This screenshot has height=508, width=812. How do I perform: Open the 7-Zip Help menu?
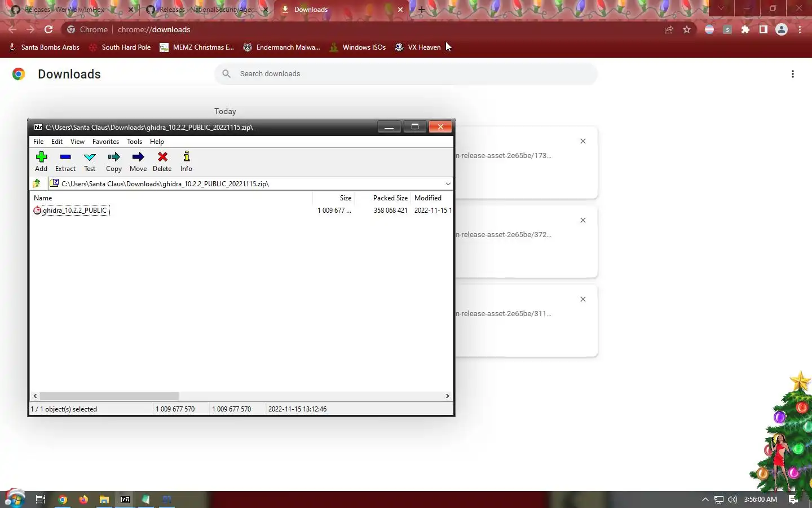click(x=157, y=142)
